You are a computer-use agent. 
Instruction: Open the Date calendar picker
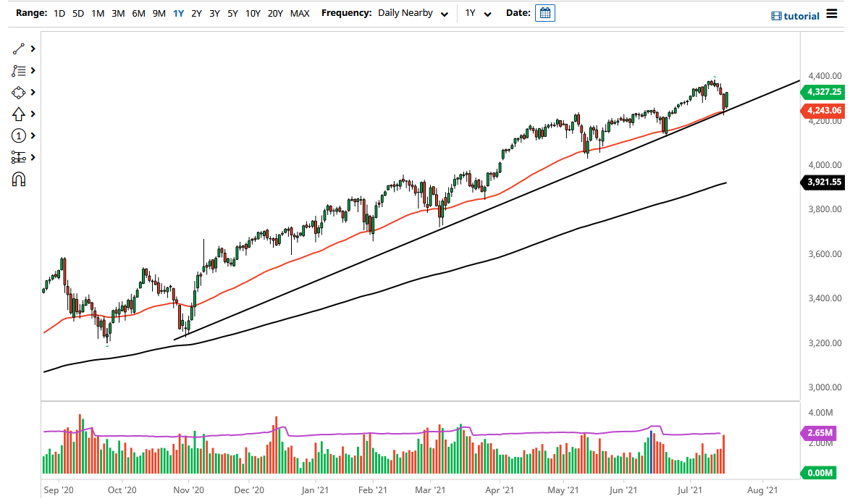[x=544, y=12]
